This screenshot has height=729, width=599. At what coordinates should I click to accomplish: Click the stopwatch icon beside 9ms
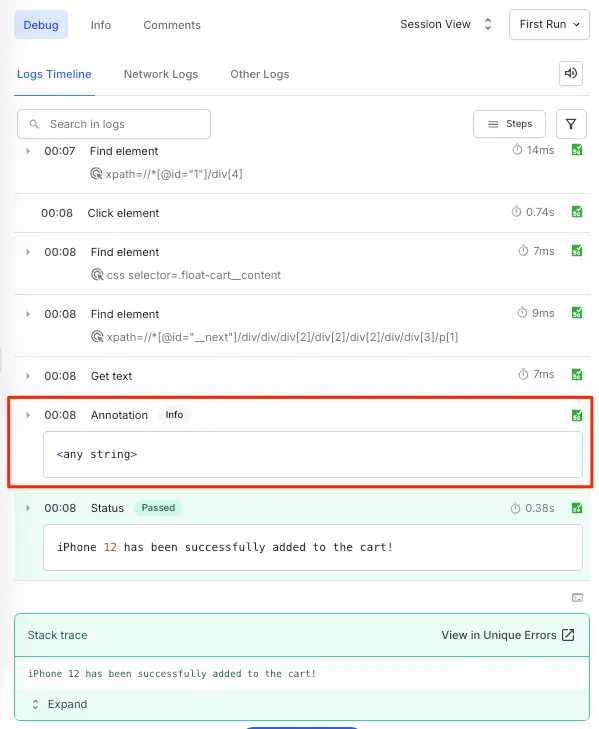click(x=522, y=312)
